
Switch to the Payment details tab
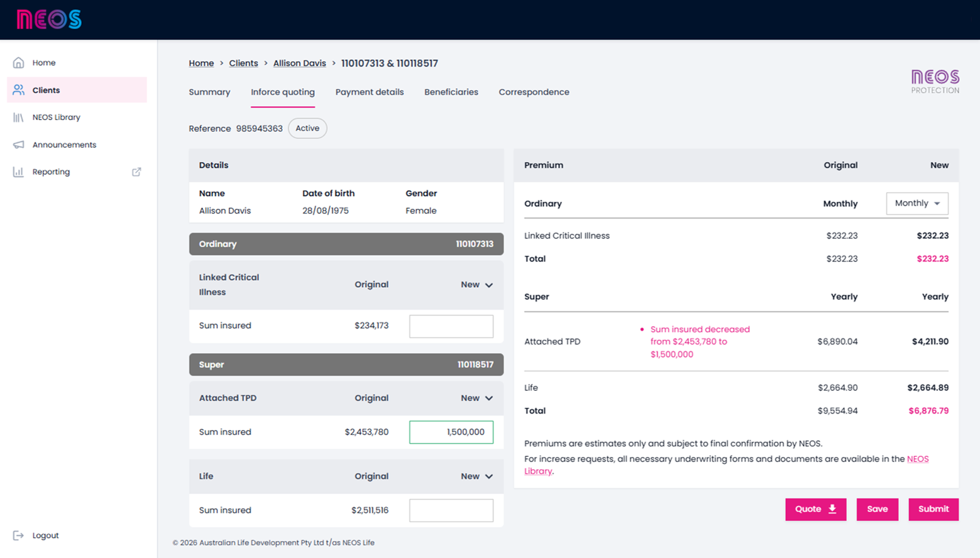[369, 92]
